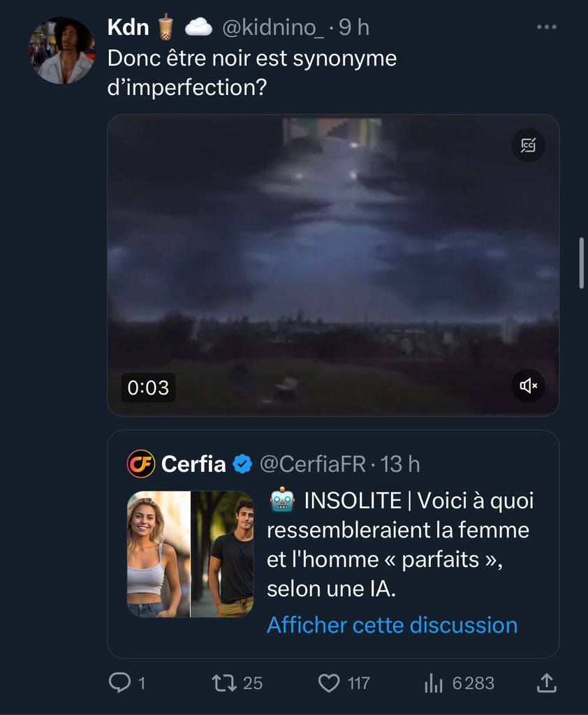Open Kdn profile picture avatar

coord(61,51)
